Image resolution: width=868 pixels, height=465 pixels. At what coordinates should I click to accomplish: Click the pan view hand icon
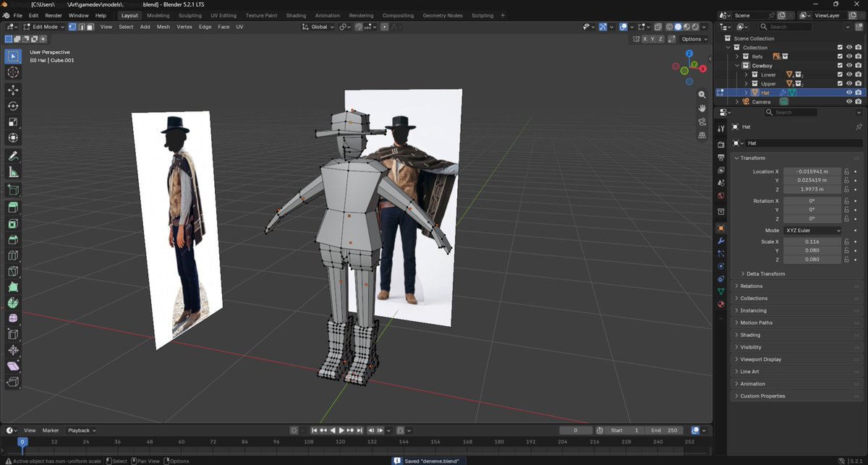tap(702, 108)
